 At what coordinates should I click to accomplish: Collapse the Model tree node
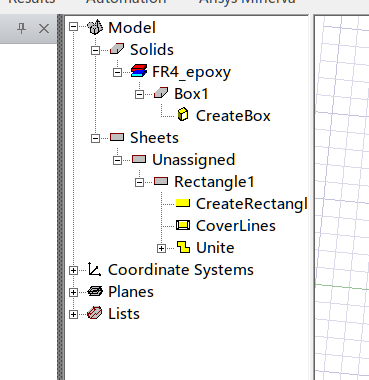(x=73, y=27)
